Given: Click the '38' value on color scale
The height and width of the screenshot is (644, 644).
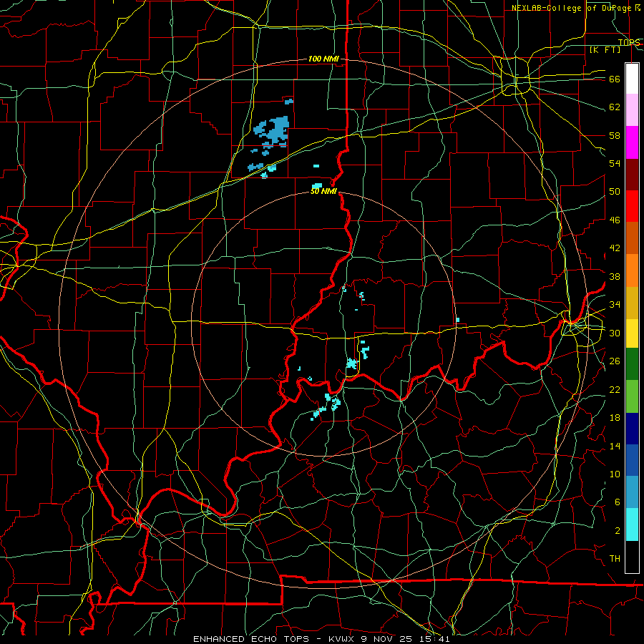Looking at the screenshot, I should coord(615,276).
